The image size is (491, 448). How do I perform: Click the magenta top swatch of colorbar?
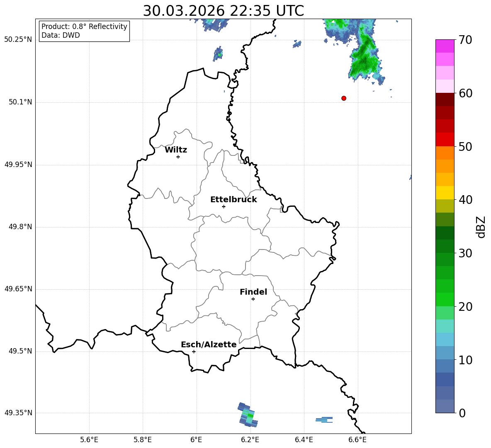(445, 46)
